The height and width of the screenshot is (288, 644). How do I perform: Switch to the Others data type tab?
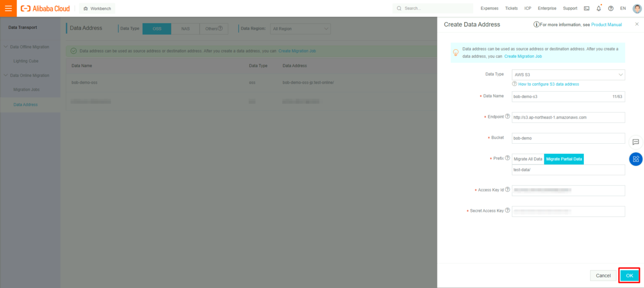[x=214, y=29]
